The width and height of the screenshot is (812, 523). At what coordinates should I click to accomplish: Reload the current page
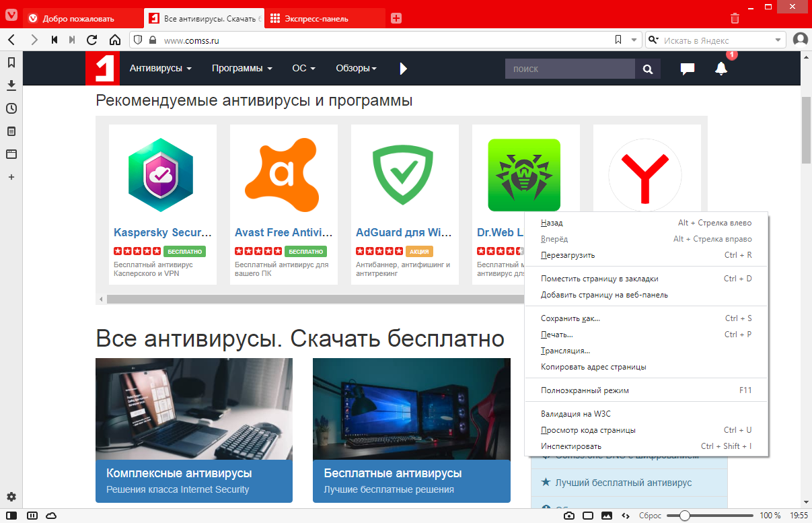92,40
